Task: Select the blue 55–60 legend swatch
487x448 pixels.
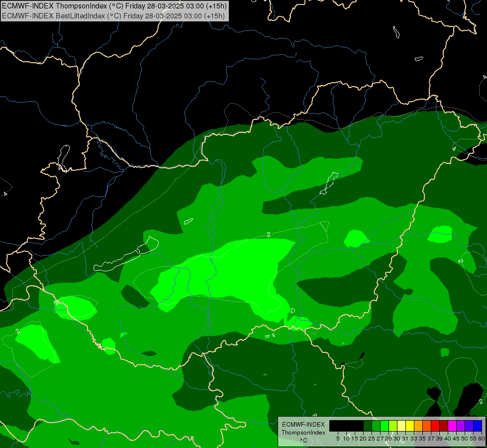Action: [478, 426]
